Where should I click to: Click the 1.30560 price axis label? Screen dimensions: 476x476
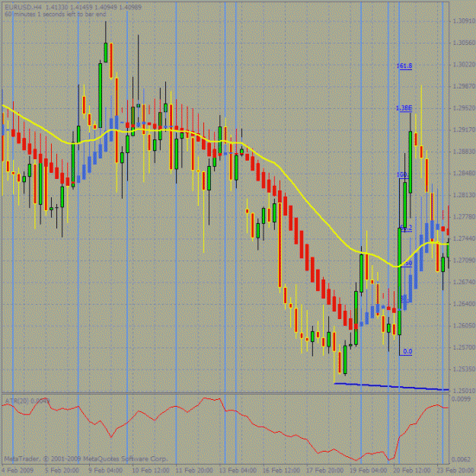[464, 43]
